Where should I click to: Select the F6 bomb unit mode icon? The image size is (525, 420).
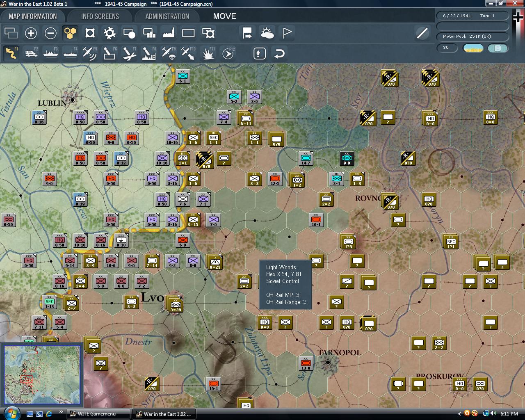click(110, 53)
